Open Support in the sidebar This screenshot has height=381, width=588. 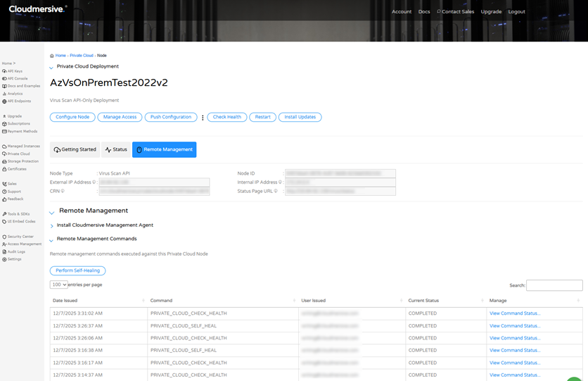(x=12, y=192)
